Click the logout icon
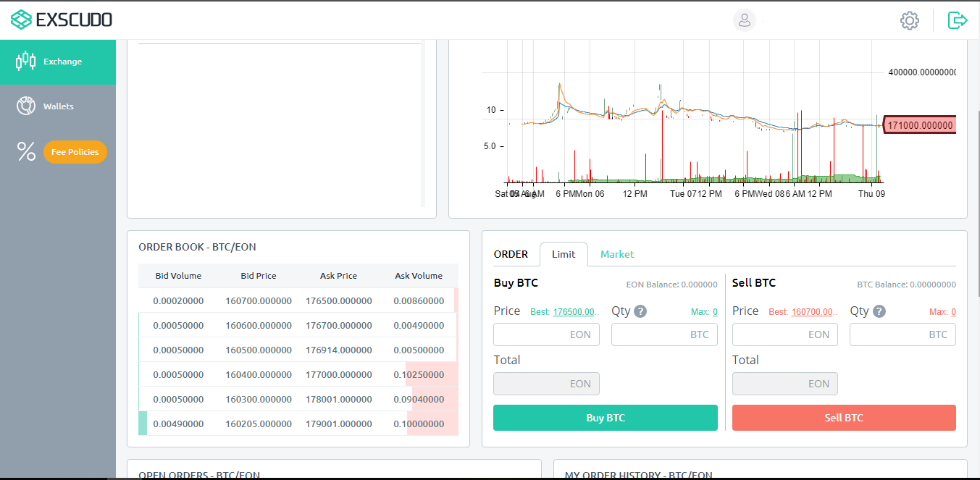The image size is (980, 480). pos(958,20)
